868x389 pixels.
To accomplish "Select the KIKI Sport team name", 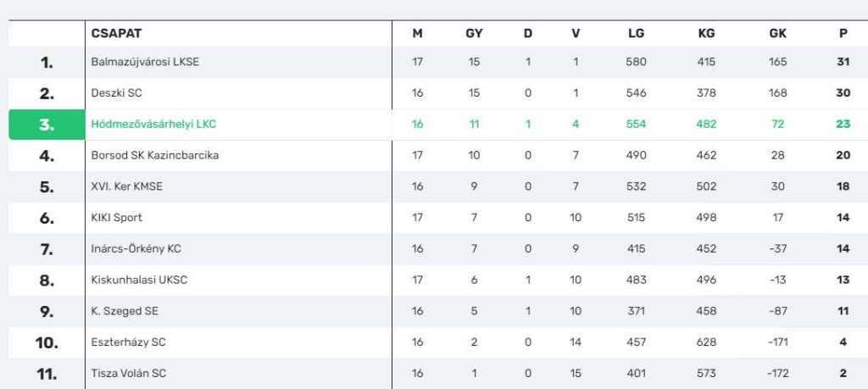I will pos(116,218).
